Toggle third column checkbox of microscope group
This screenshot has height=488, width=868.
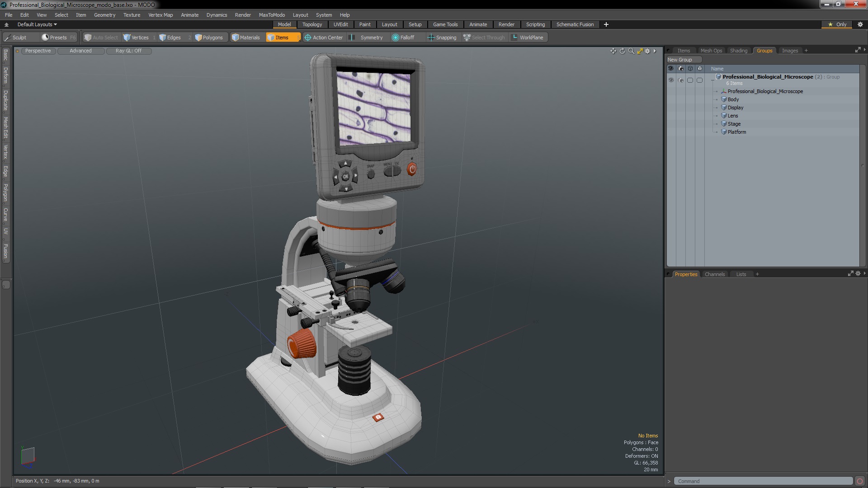[x=690, y=80]
